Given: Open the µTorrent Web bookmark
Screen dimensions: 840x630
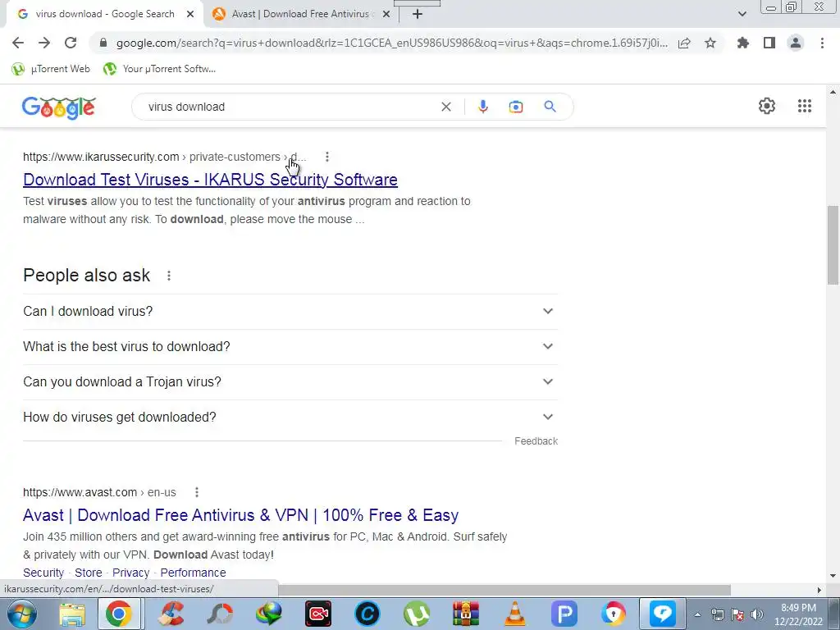Looking at the screenshot, I should pyautogui.click(x=51, y=69).
